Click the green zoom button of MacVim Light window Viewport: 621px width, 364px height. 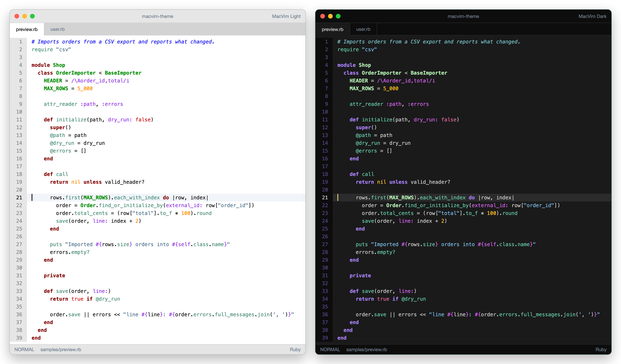tap(33, 16)
